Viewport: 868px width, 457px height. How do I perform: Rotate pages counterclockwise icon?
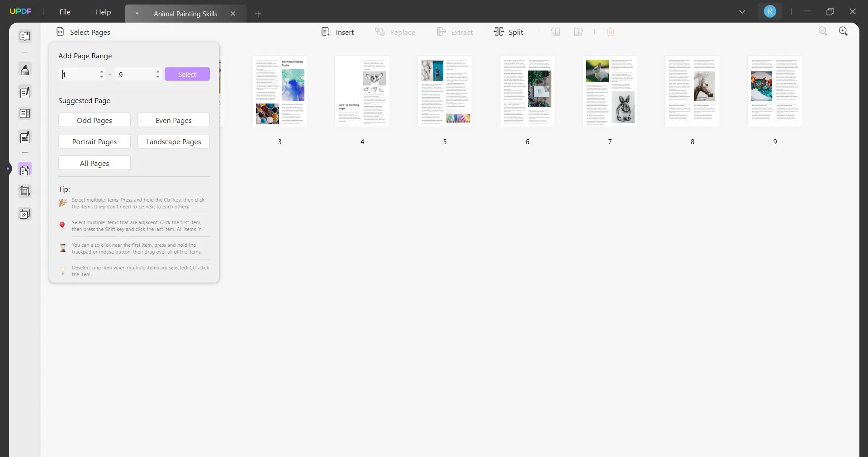[555, 32]
